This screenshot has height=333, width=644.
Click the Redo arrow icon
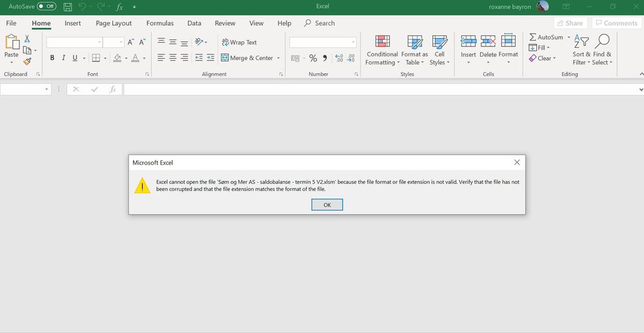click(x=101, y=6)
